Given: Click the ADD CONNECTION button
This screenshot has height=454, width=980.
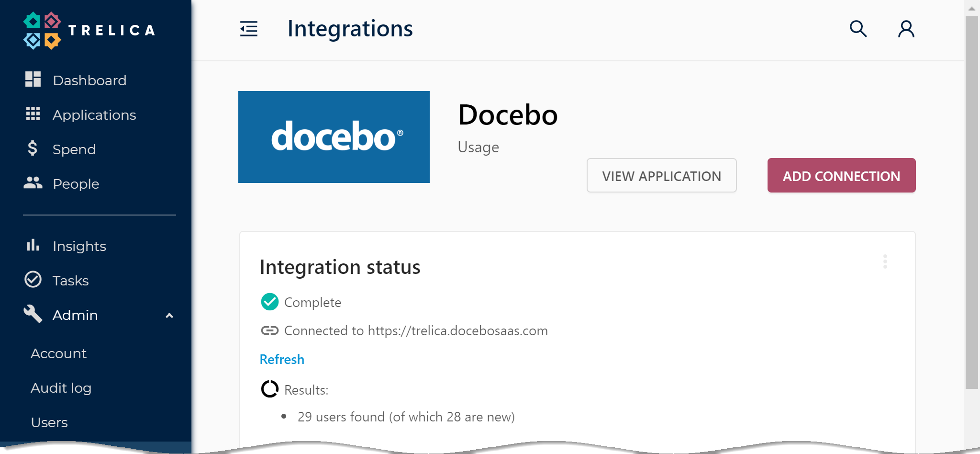Looking at the screenshot, I should (841, 175).
